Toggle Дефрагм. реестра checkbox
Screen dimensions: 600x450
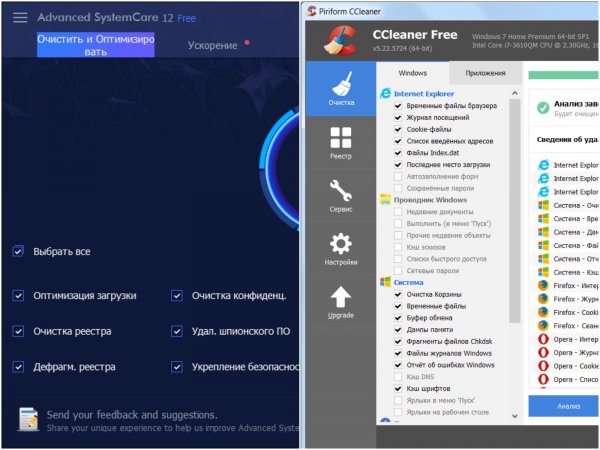18,367
